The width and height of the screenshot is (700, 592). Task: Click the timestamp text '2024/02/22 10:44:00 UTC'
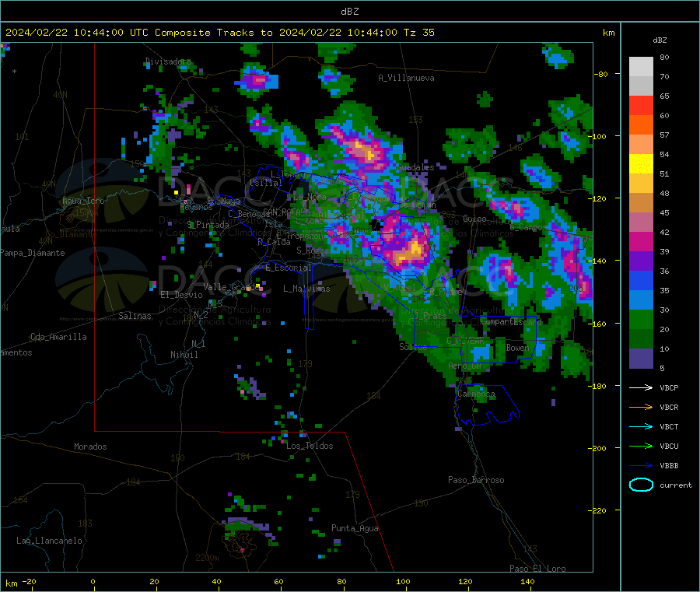(77, 33)
